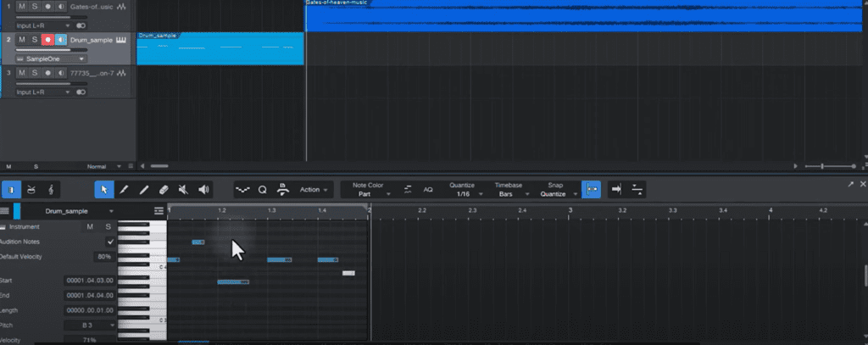Switch to piano view in the editor

click(10, 190)
